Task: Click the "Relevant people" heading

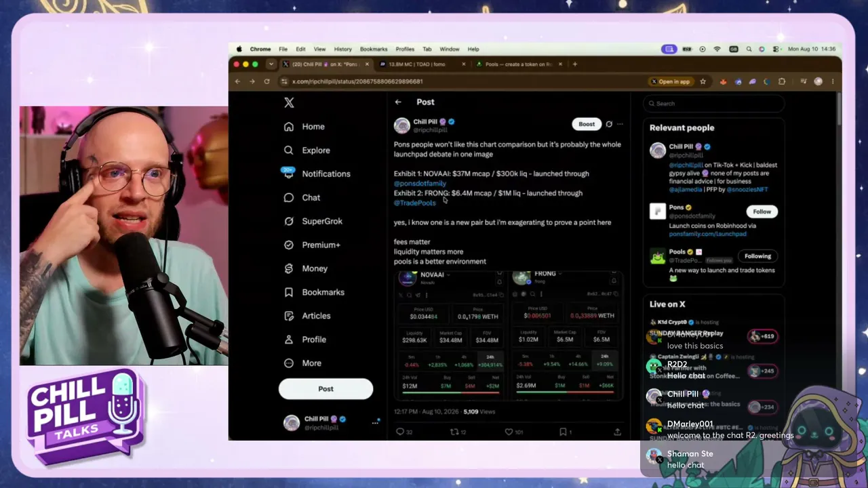Action: (x=682, y=127)
